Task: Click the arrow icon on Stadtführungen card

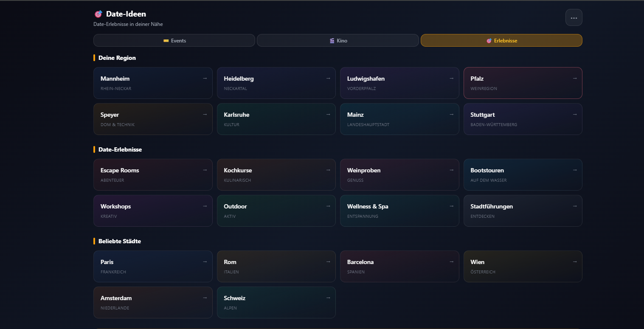Action: [575, 206]
